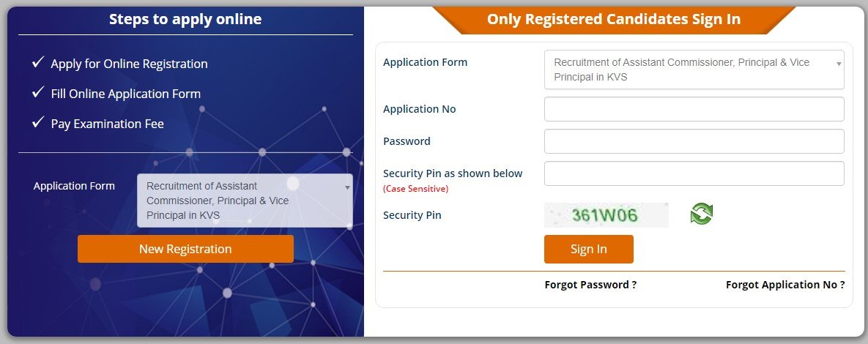The width and height of the screenshot is (868, 344).
Task: Open Recruitment dropdown under Steps to apply
Action: pos(245,201)
